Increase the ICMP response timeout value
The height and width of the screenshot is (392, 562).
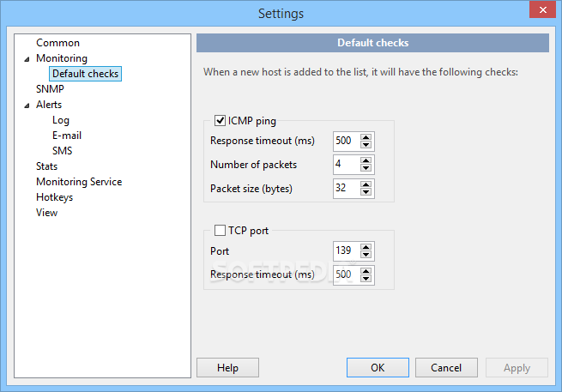point(366,137)
